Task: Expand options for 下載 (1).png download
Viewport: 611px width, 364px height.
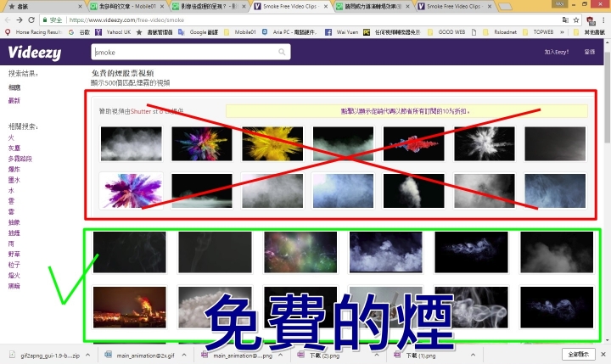Action: (x=473, y=355)
